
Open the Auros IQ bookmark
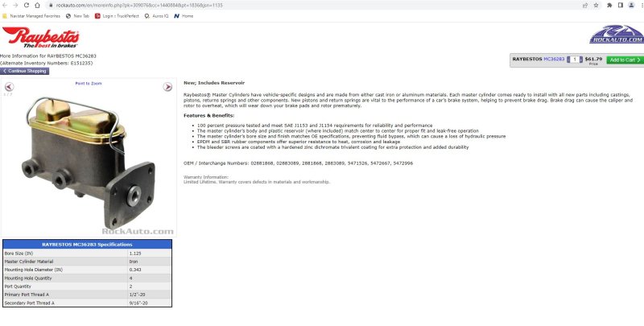click(x=156, y=16)
